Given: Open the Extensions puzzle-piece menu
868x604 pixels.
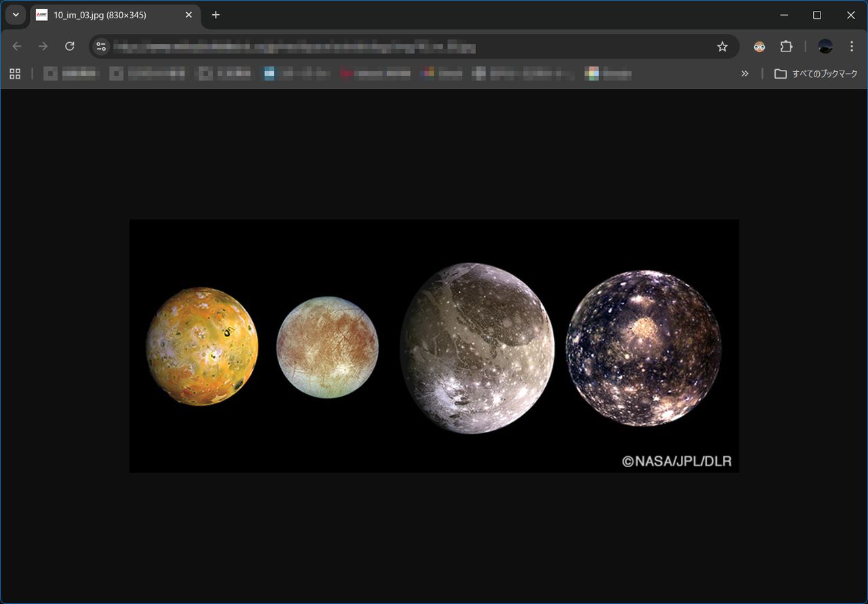Looking at the screenshot, I should pyautogui.click(x=786, y=47).
